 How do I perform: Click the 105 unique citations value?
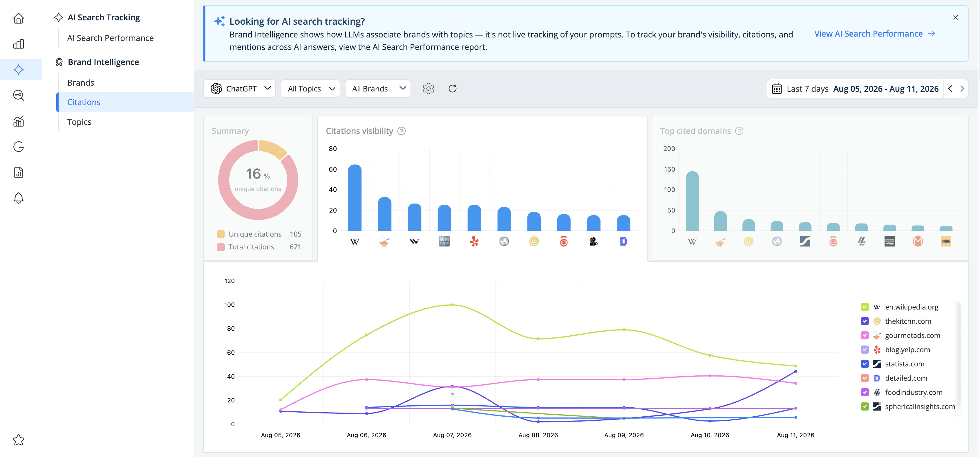click(x=295, y=234)
